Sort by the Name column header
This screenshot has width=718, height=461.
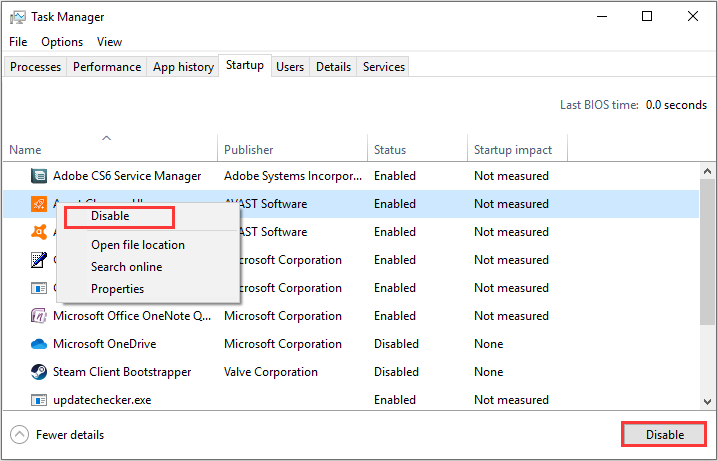110,147
